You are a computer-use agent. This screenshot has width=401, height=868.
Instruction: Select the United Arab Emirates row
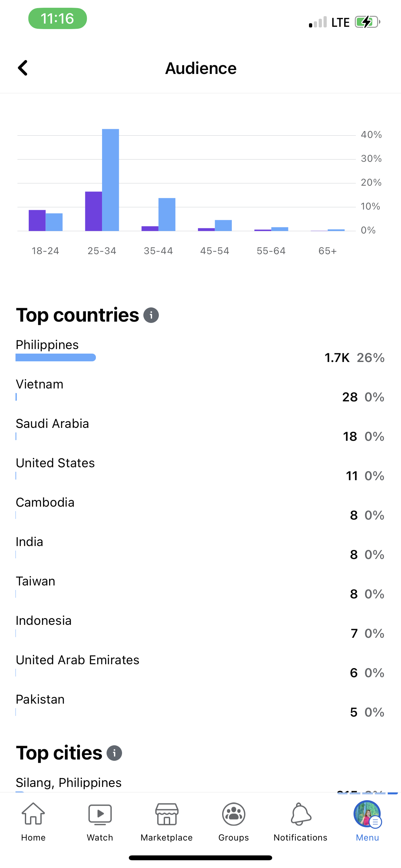pyautogui.click(x=200, y=666)
